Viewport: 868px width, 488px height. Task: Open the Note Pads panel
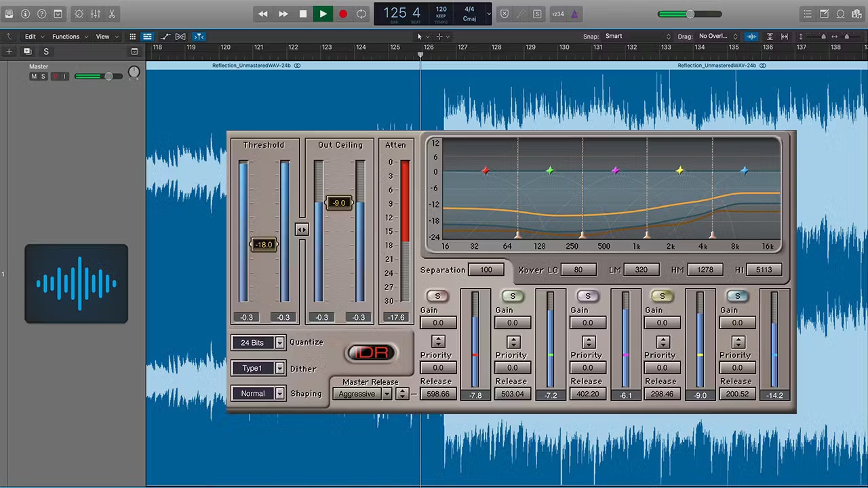point(824,14)
